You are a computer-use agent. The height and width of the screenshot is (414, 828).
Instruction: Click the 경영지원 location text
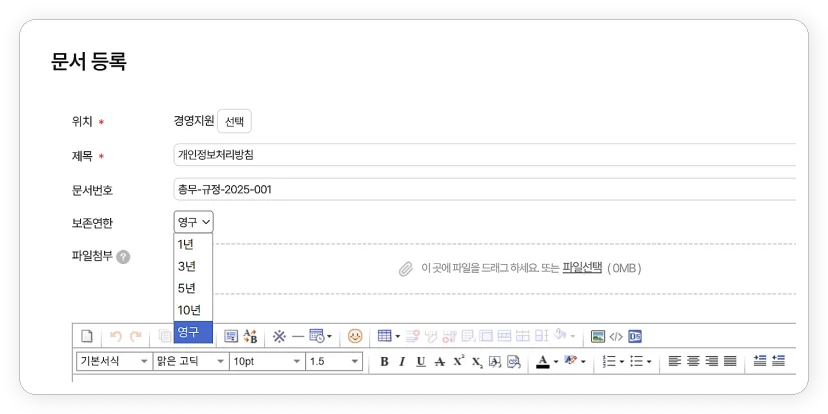pos(193,121)
